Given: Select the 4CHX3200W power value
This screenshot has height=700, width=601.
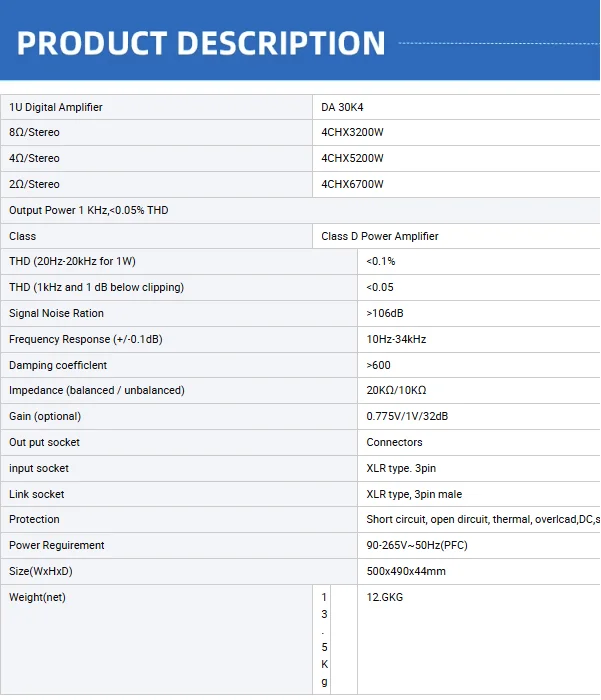Looking at the screenshot, I should click(x=352, y=133).
